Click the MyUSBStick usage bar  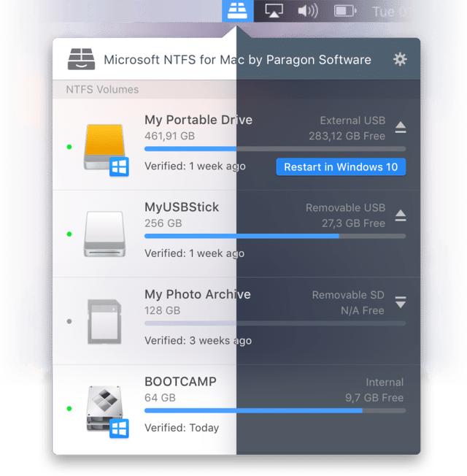(x=275, y=236)
